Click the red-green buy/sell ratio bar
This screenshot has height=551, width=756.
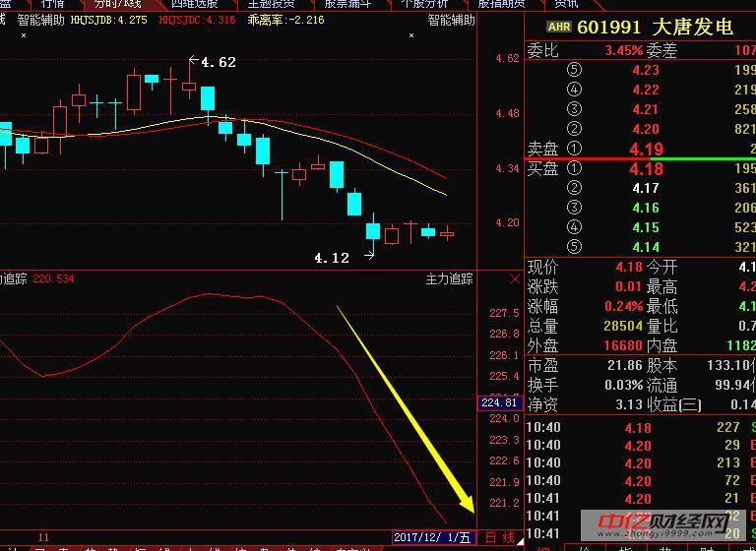click(x=641, y=158)
